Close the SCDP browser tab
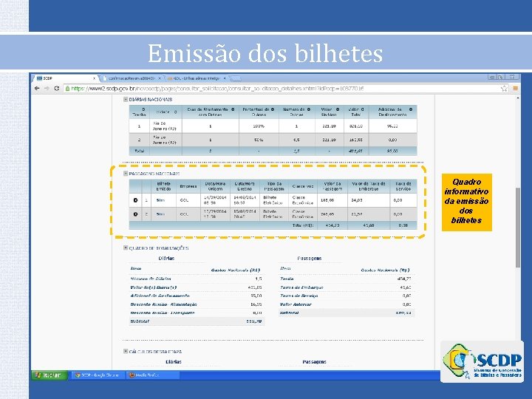This screenshot has height=399, width=532. (95, 78)
